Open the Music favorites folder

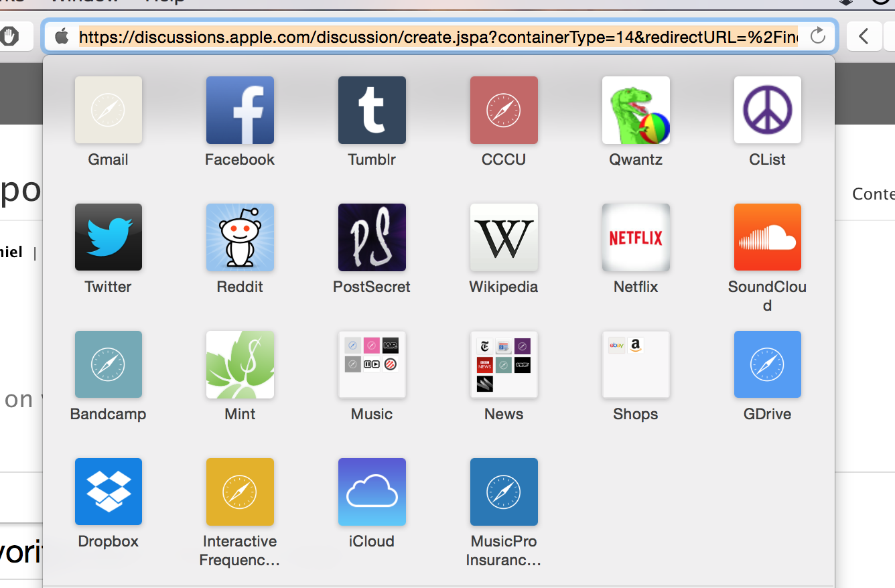[x=372, y=364]
